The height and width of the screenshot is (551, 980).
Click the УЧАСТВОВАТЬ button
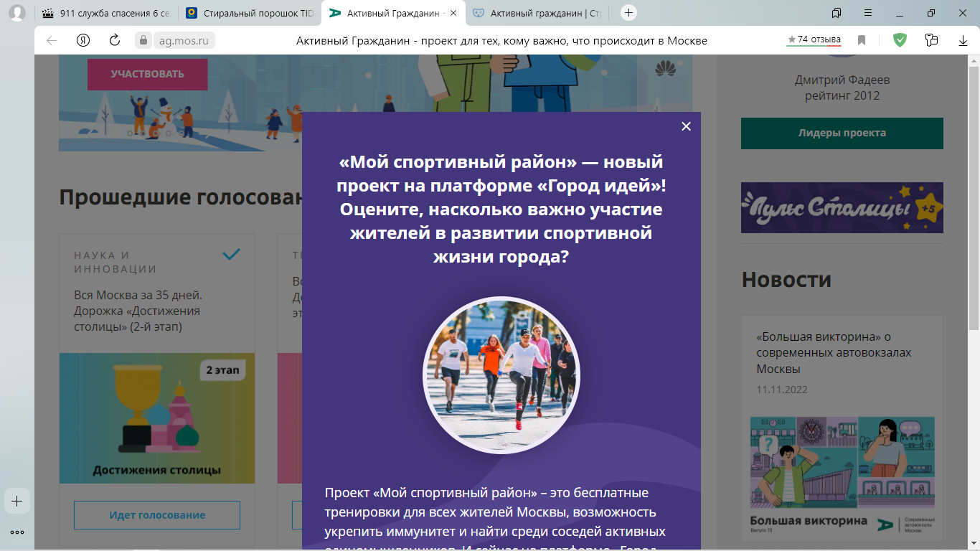(x=147, y=74)
